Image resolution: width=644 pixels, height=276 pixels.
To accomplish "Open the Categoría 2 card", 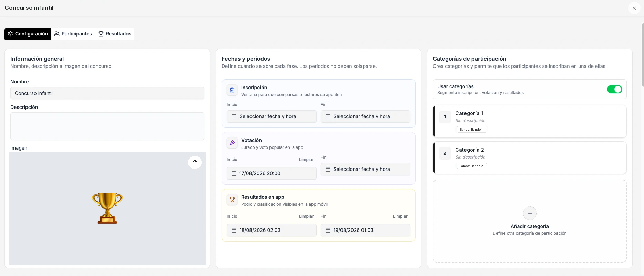I will click(530, 158).
